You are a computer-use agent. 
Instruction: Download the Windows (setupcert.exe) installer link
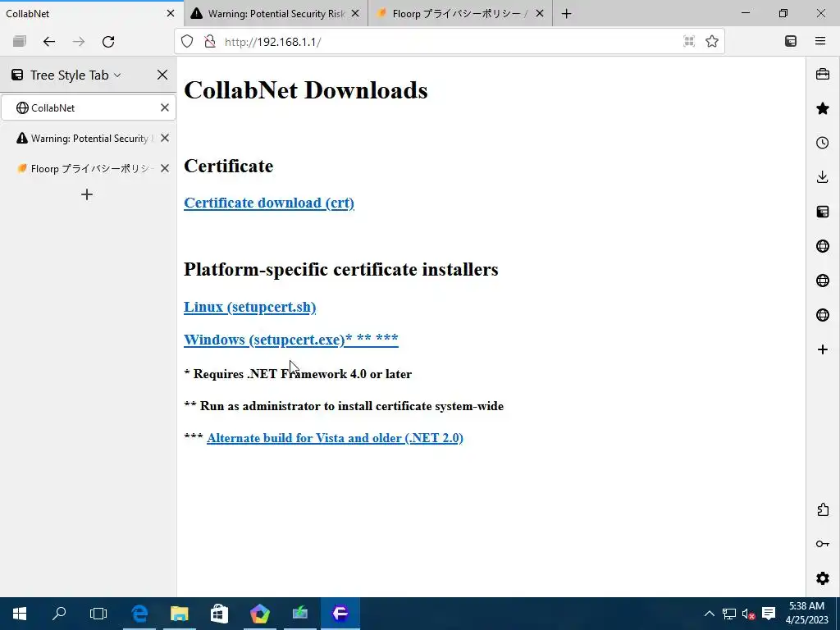(x=291, y=340)
